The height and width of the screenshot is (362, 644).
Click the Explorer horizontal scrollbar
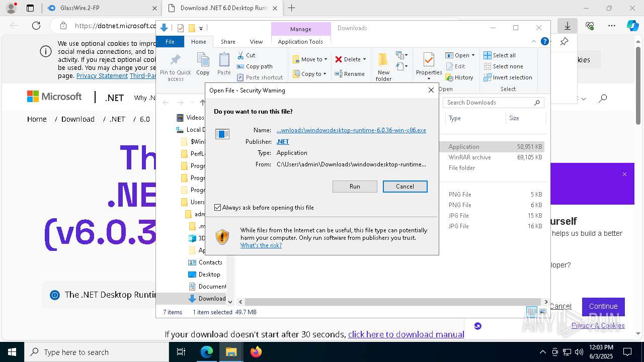pyautogui.click(x=393, y=302)
